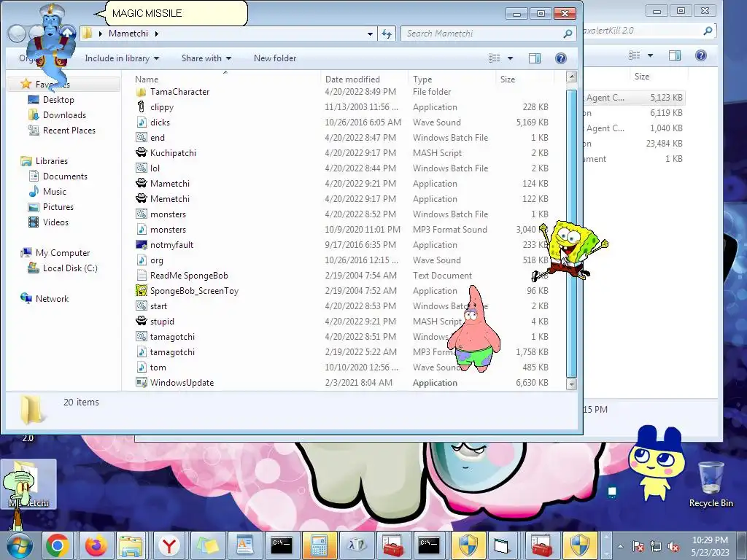The image size is (747, 560).
Task: Sort by Size column in Mametchi window
Action: coord(508,79)
